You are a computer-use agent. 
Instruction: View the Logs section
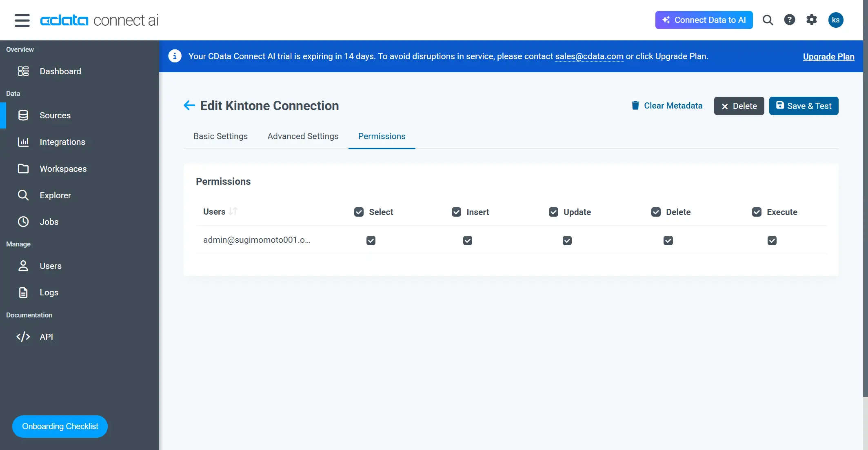(x=49, y=292)
